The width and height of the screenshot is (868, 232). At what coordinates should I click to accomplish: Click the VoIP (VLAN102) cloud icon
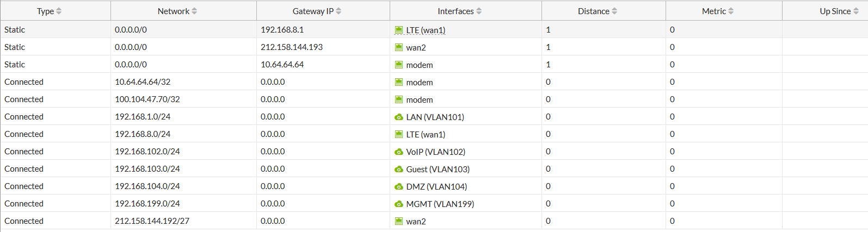click(x=399, y=152)
